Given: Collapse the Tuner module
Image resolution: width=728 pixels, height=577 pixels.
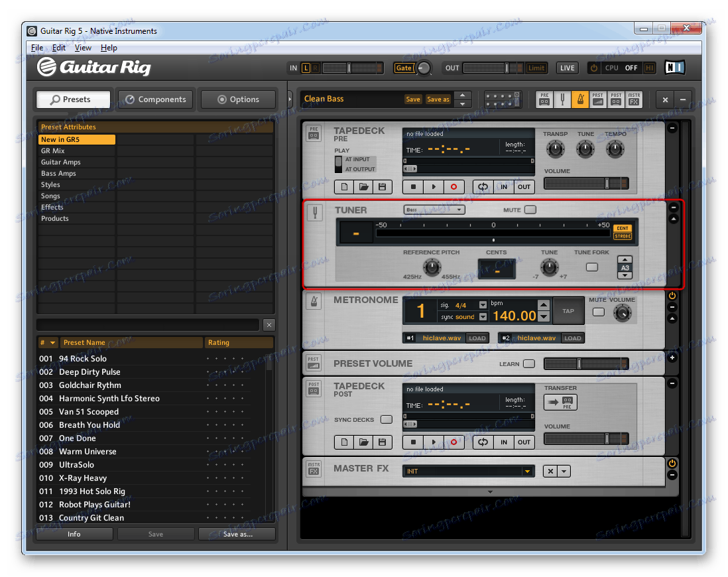Looking at the screenshot, I should coord(673,208).
